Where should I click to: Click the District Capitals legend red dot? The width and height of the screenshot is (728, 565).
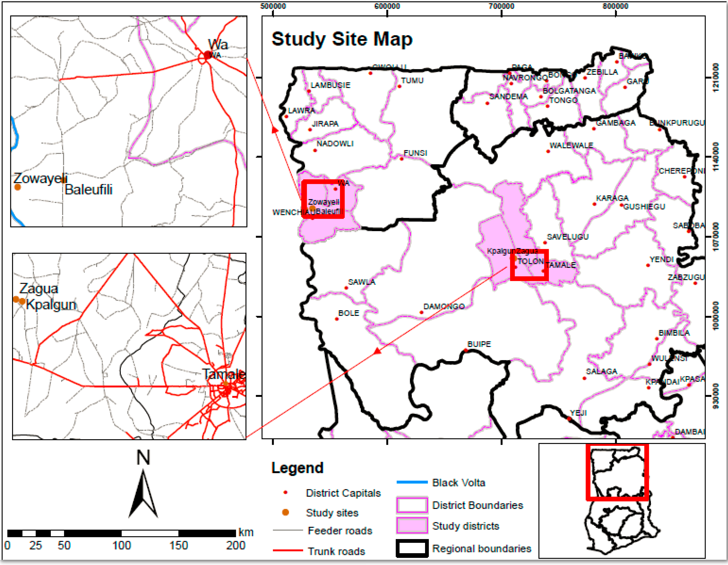point(285,492)
